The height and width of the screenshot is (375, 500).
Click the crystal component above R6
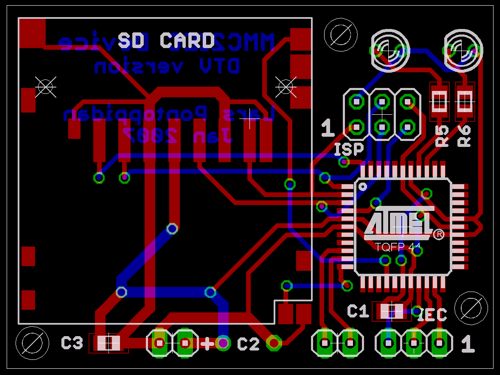[x=463, y=51]
